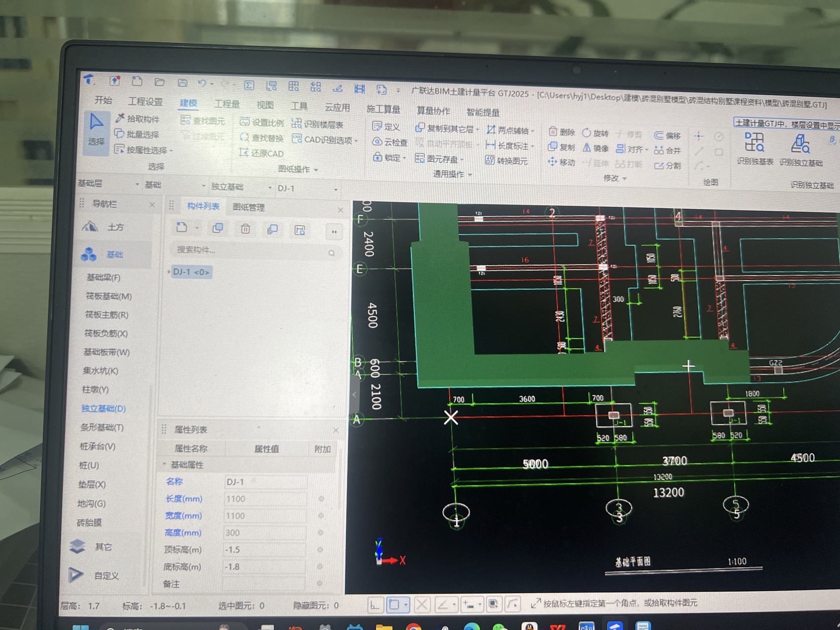The height and width of the screenshot is (630, 840).
Task: Open the folder icon in quick access bar
Action: (x=159, y=82)
